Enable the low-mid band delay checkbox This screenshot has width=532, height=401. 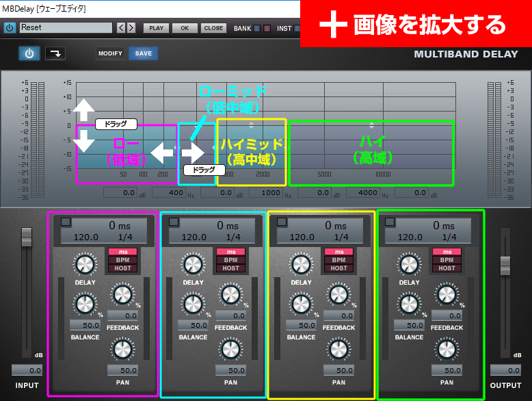click(174, 222)
